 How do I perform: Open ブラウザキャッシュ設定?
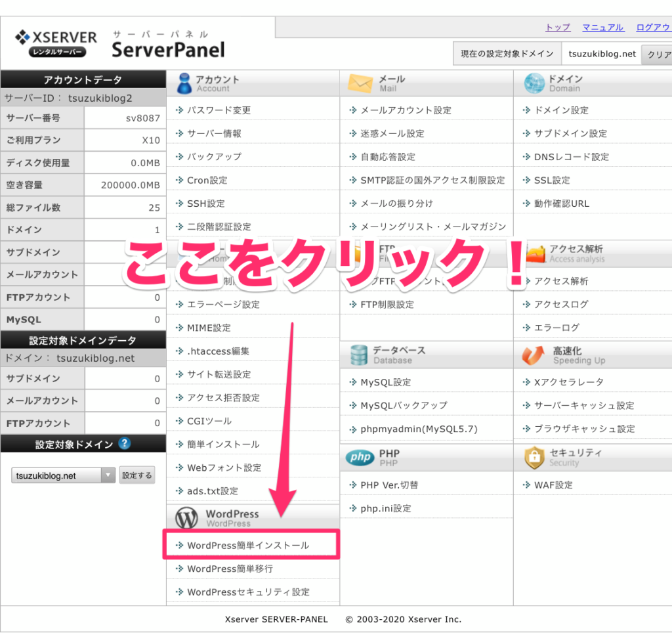(585, 429)
